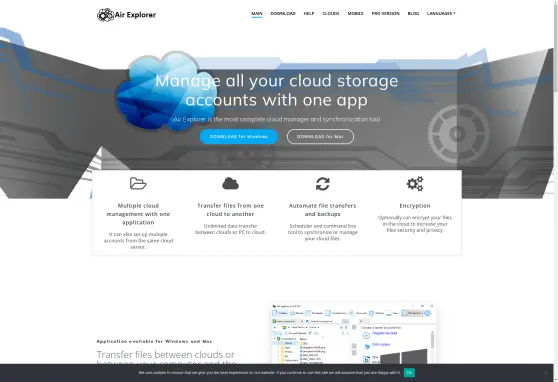This screenshot has height=382, width=558.
Task: Accept cookies with the Ok button
Action: (x=409, y=372)
